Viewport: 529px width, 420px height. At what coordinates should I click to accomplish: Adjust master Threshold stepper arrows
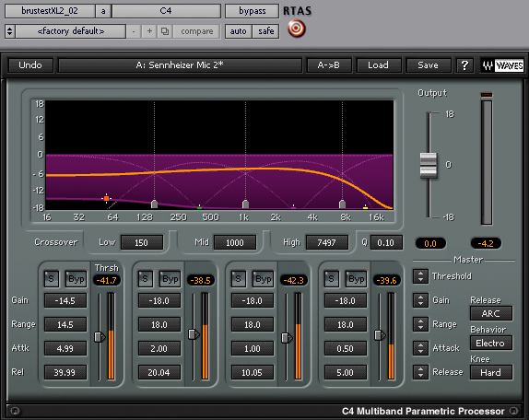tap(420, 276)
